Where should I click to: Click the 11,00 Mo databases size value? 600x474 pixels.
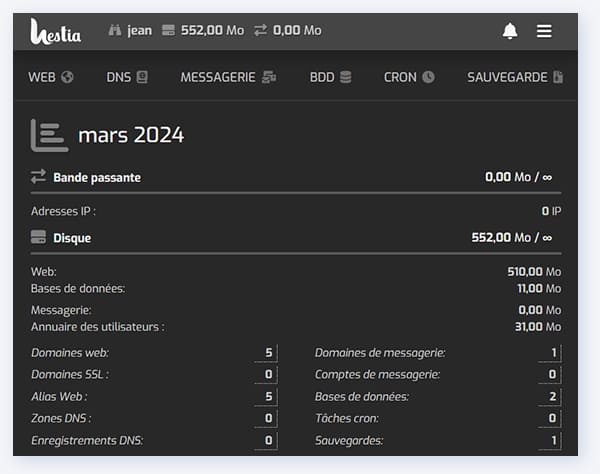(x=539, y=288)
